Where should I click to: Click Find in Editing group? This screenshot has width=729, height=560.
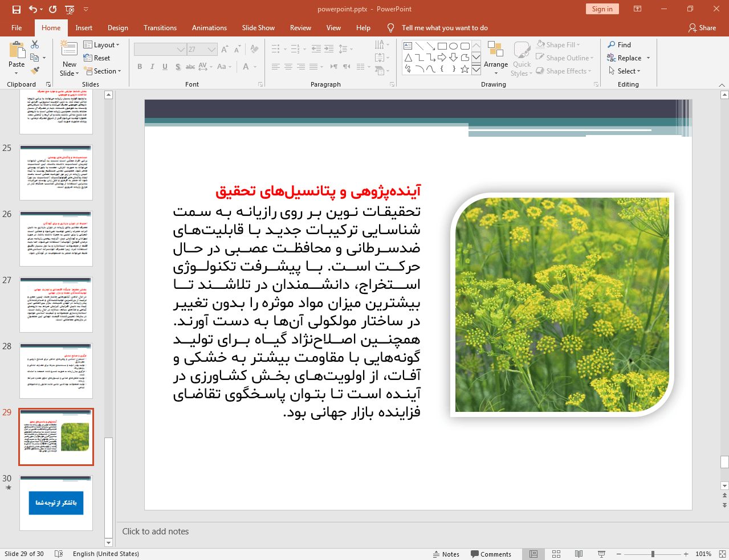[x=619, y=45]
